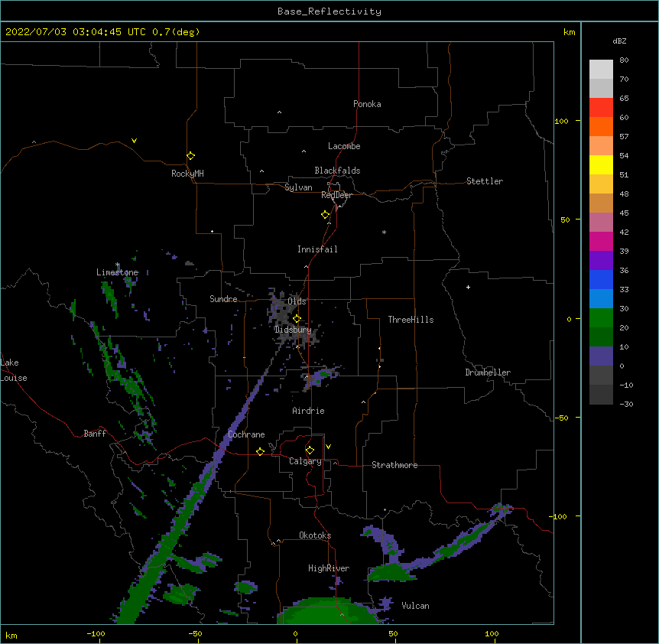Click the 45 value in dBZ legend
The width and height of the screenshot is (659, 644).
pyautogui.click(x=624, y=213)
